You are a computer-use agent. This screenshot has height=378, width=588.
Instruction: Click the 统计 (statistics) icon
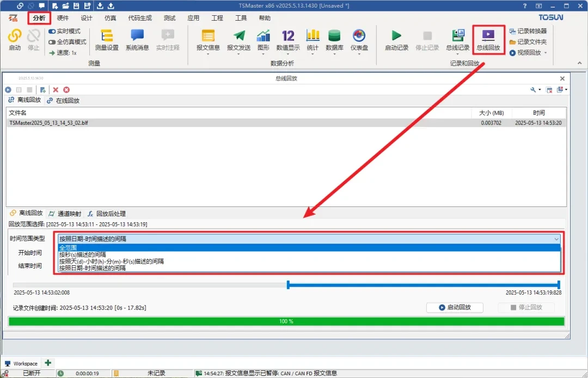coord(313,37)
